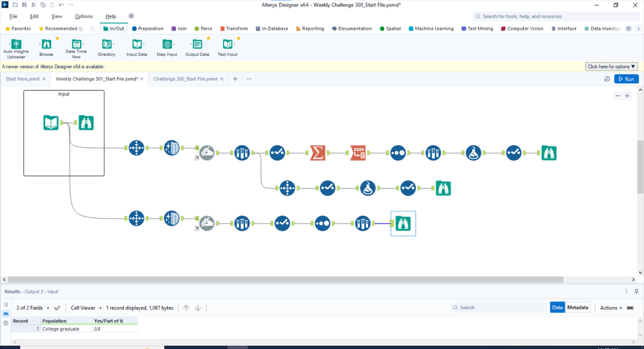Open the File menu
Screen dimensions: 644x349
tap(14, 16)
